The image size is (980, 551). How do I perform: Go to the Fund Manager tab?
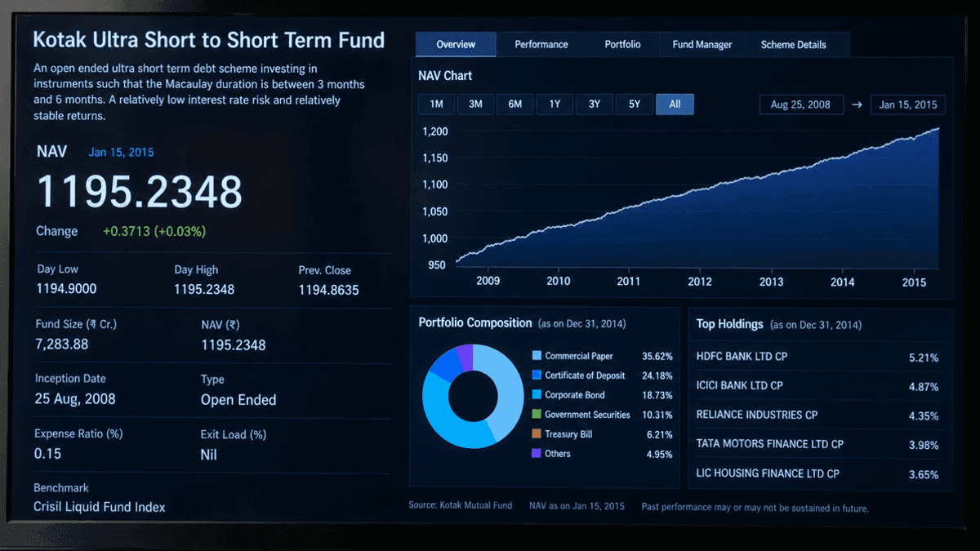point(702,44)
